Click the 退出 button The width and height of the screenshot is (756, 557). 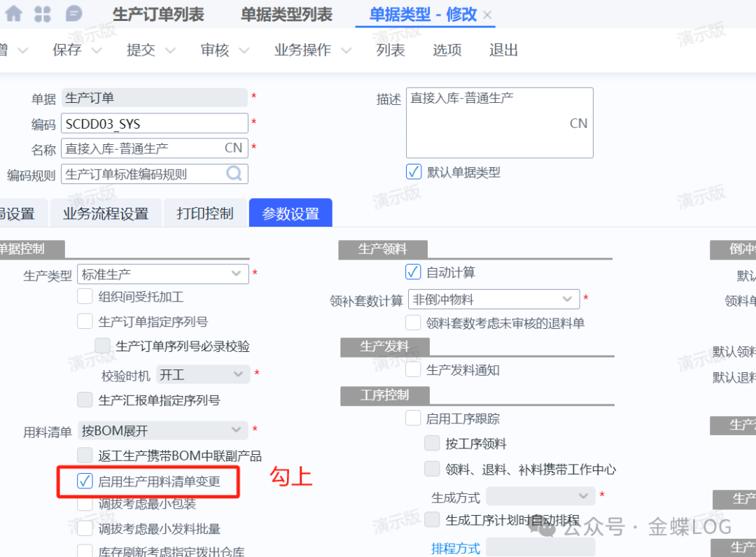(x=503, y=50)
